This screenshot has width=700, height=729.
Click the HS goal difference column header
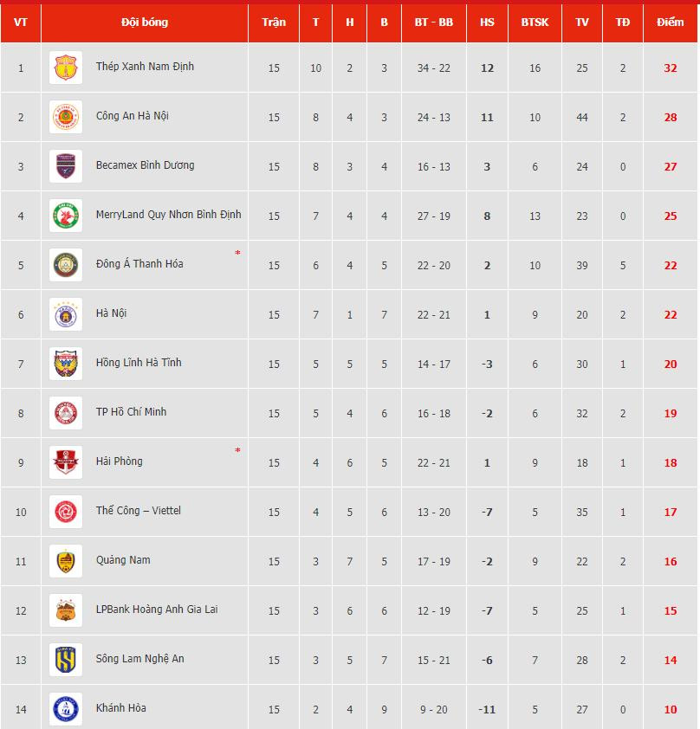coord(487,22)
